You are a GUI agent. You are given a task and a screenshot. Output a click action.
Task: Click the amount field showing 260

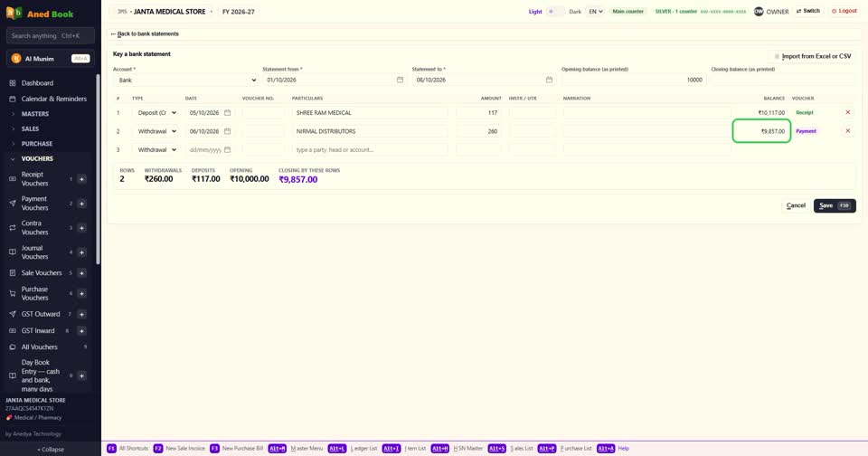pos(479,131)
